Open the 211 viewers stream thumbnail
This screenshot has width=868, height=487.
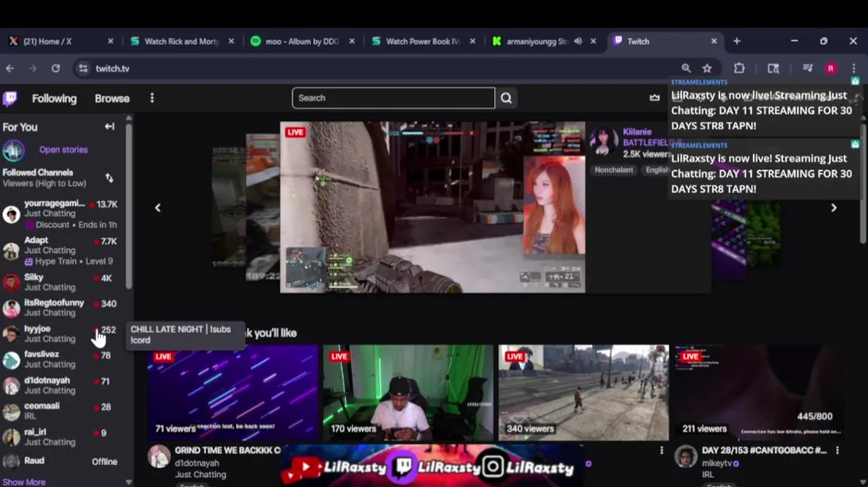pos(759,392)
